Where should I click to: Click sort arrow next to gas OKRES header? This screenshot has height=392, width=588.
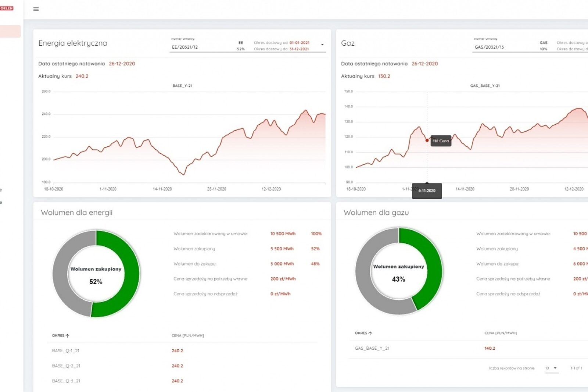370,333
